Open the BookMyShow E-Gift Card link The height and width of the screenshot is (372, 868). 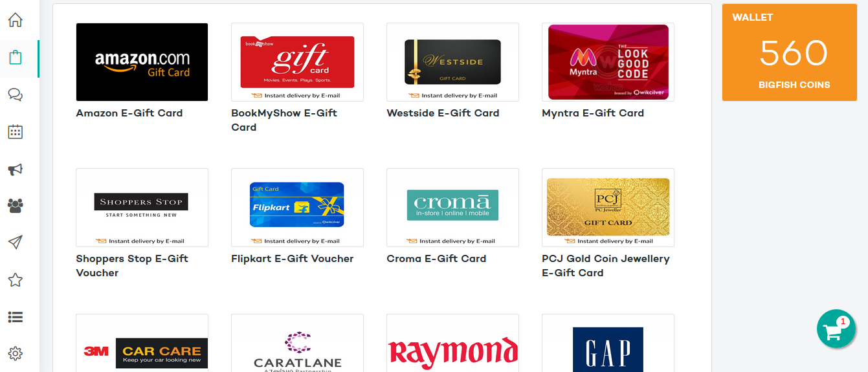[x=284, y=120]
